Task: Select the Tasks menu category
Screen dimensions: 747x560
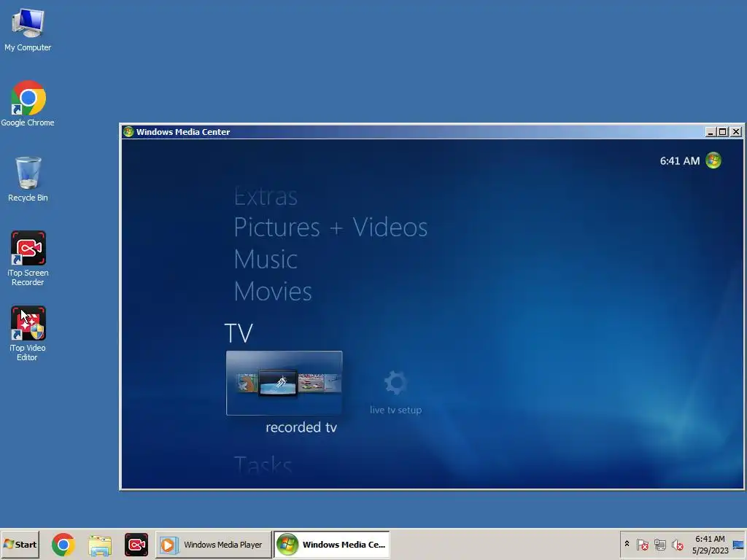Action: coord(263,464)
